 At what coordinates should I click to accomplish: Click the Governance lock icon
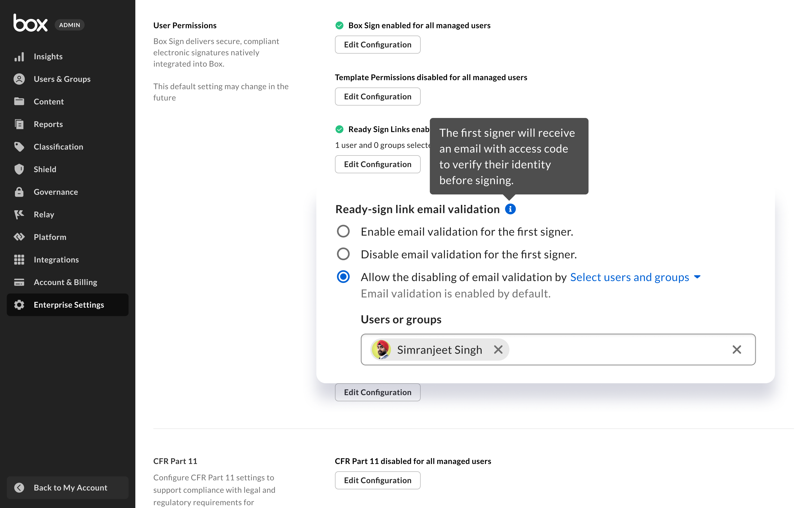point(19,192)
